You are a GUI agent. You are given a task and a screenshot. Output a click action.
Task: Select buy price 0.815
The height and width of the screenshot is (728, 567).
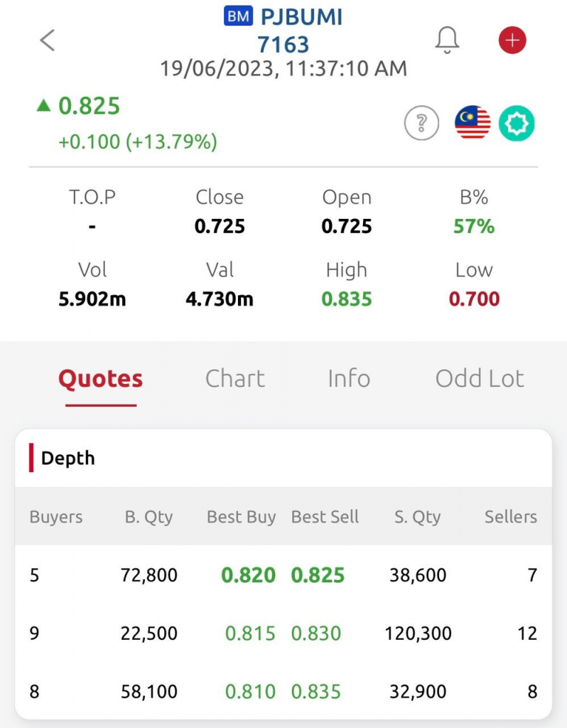click(x=250, y=633)
